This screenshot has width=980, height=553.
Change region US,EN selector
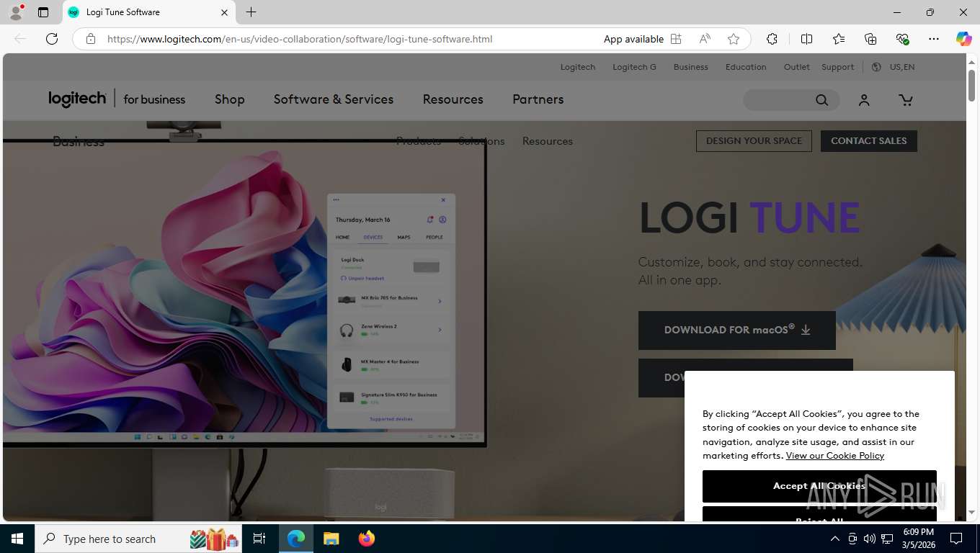(894, 67)
